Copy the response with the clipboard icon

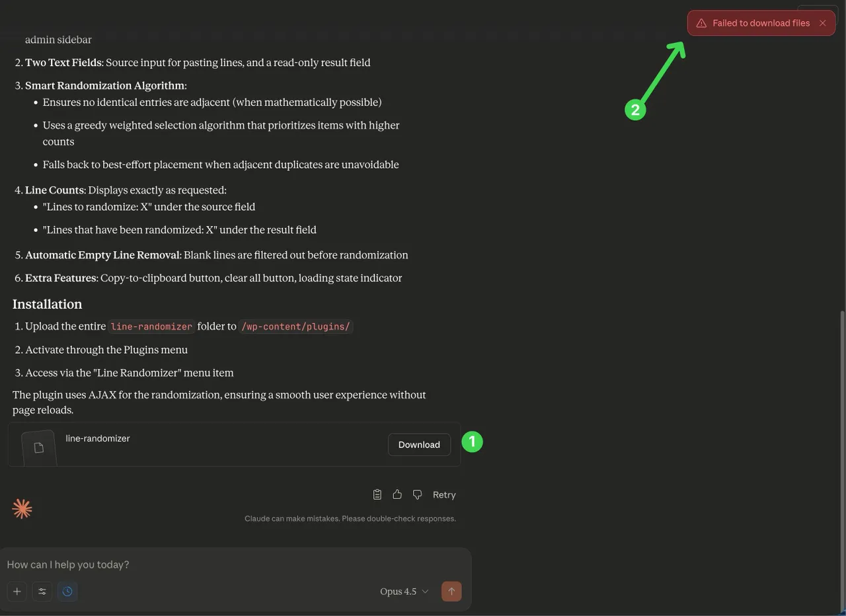point(377,494)
